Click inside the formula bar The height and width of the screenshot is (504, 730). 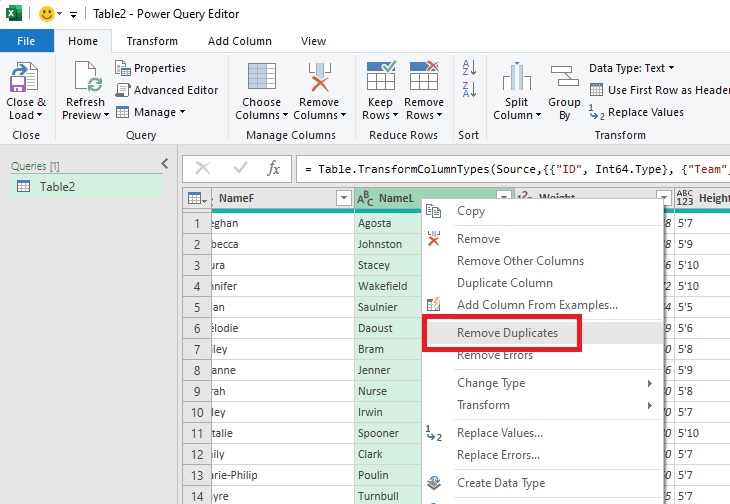point(513,168)
